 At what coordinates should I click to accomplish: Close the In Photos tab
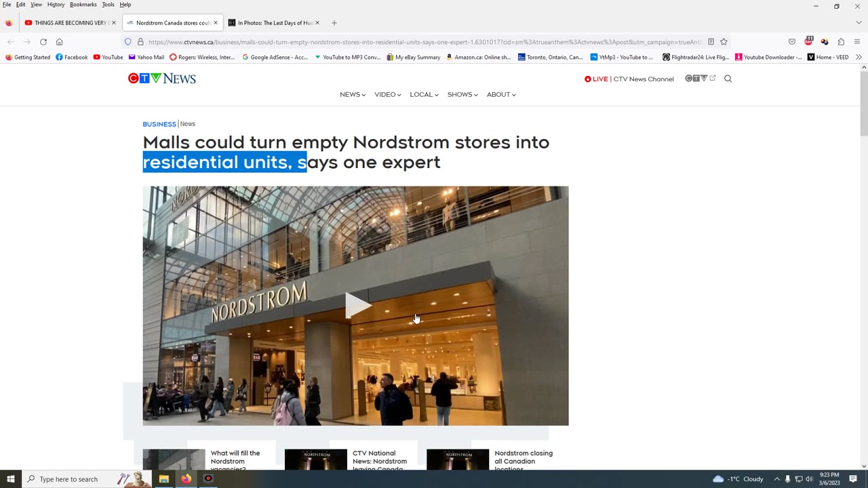click(317, 22)
